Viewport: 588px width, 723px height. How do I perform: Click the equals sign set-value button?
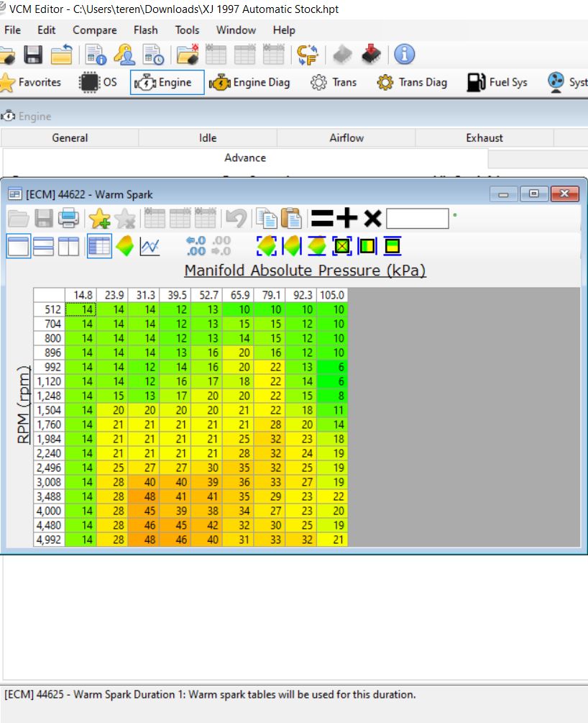321,218
